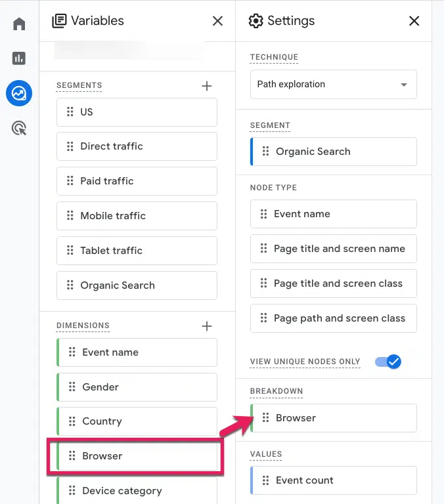This screenshot has width=444, height=504.
Task: Open the Advertising cursor-target icon
Action: [x=19, y=128]
